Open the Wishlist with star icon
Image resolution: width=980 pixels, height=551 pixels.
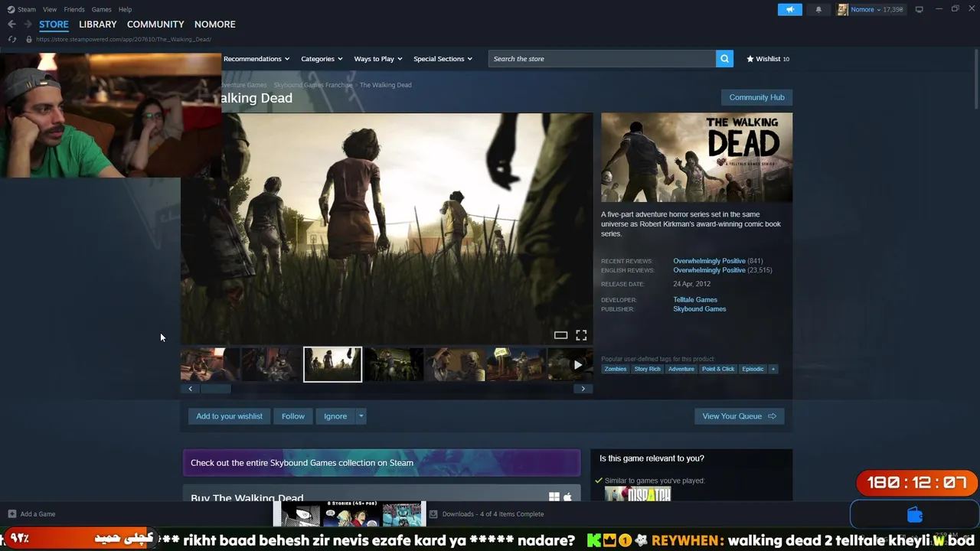[768, 59]
